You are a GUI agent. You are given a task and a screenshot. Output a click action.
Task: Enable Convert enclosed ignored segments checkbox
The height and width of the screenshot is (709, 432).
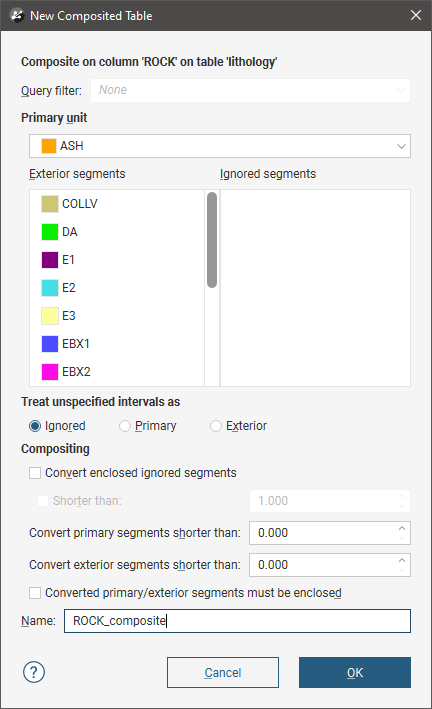pos(35,473)
